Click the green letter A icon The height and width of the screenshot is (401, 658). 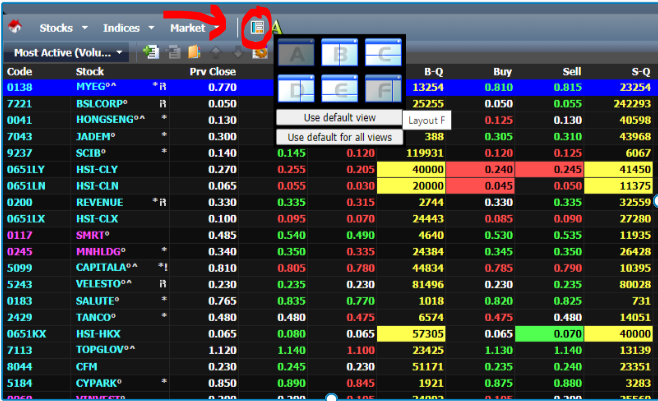tap(275, 28)
